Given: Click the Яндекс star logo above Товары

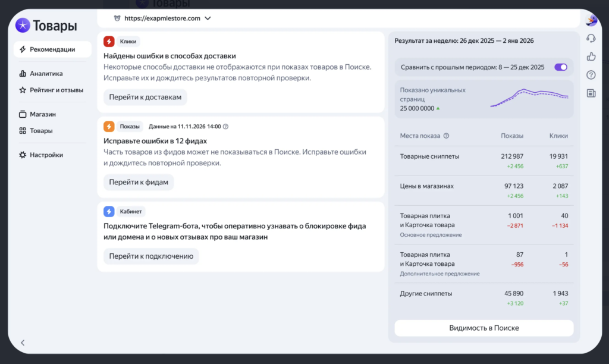Looking at the screenshot, I should [23, 25].
